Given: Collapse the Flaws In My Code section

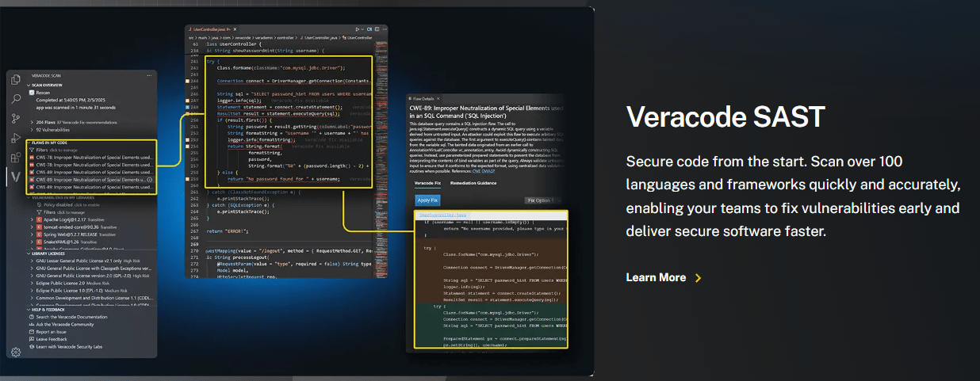Looking at the screenshot, I should tap(29, 143).
